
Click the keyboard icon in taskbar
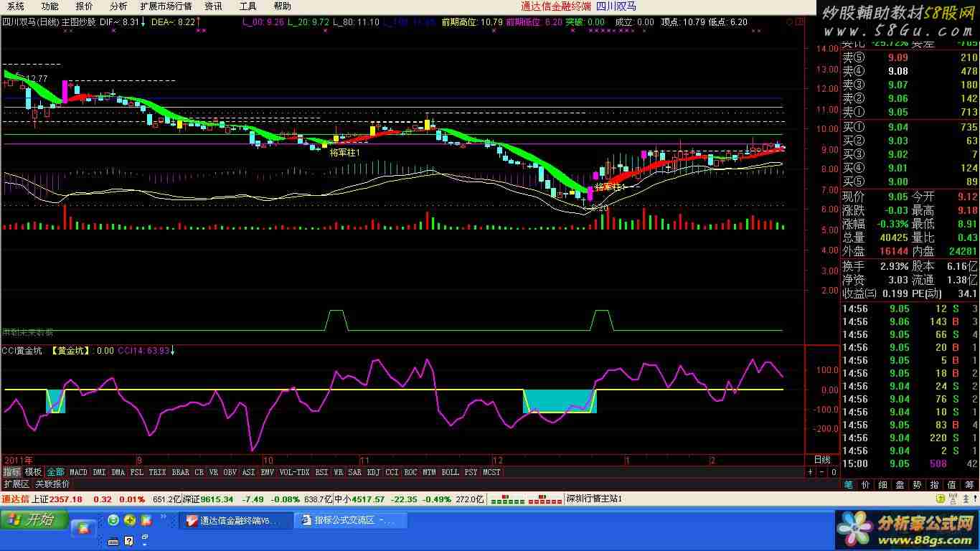[x=114, y=540]
